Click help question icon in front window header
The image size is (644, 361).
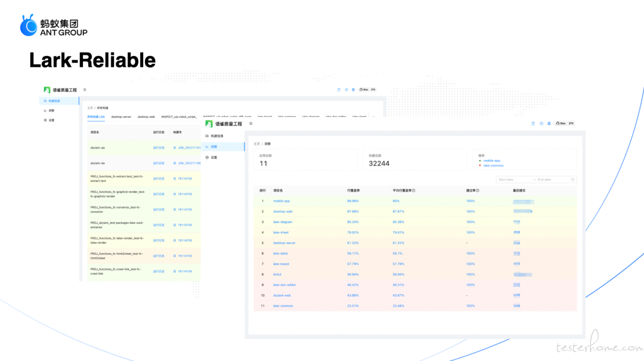tap(541, 124)
